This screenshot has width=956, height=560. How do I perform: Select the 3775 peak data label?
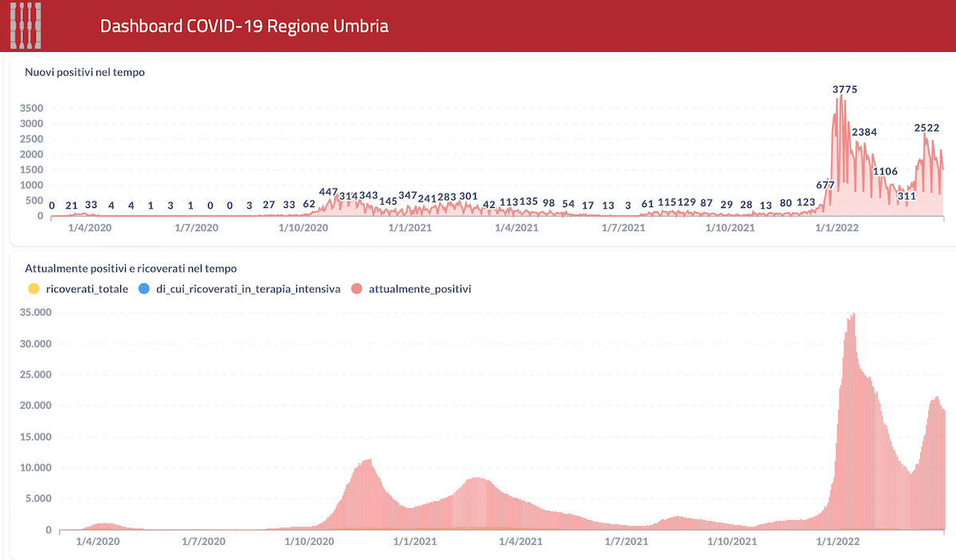[844, 89]
